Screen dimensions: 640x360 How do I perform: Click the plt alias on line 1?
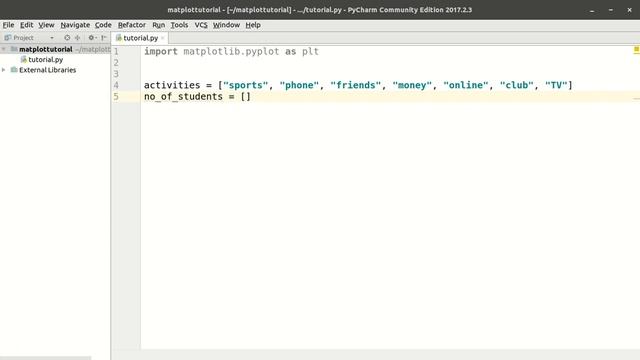310,51
